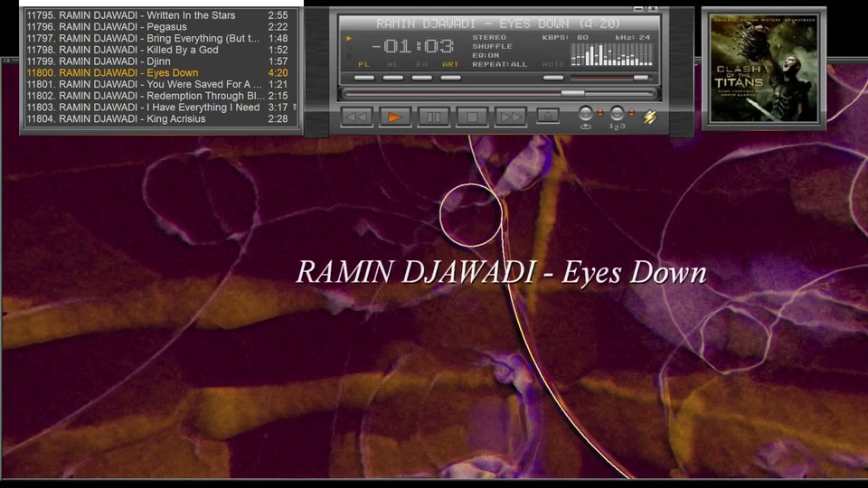868x488 pixels.
Task: Click the Clash of the Titans album art
Action: (x=764, y=69)
